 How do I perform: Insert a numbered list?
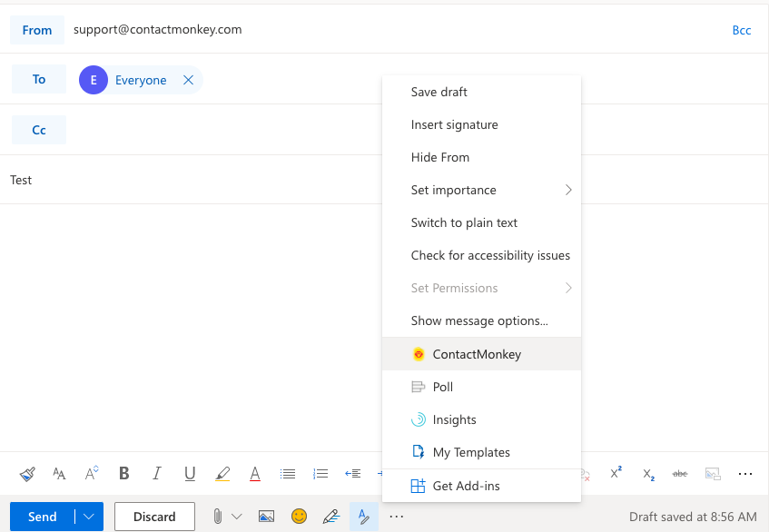click(x=320, y=474)
